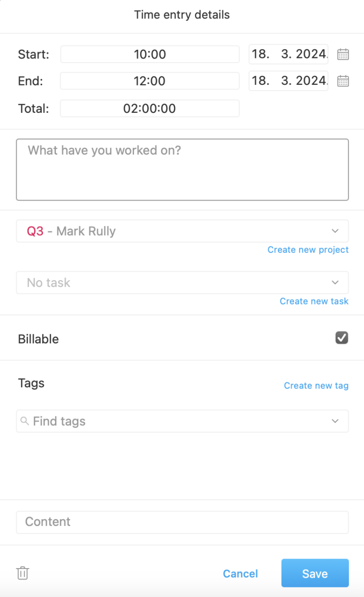Open calendar picker for Start date
This screenshot has width=364, height=597.
[x=343, y=55]
